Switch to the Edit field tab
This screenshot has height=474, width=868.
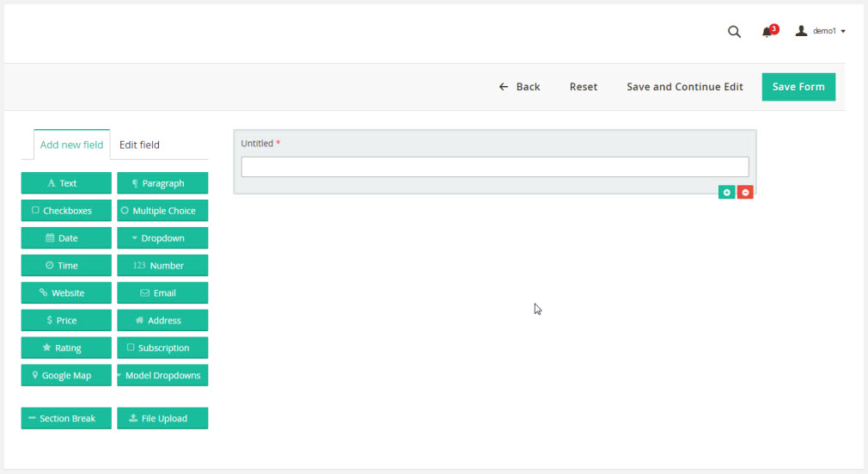click(x=139, y=145)
